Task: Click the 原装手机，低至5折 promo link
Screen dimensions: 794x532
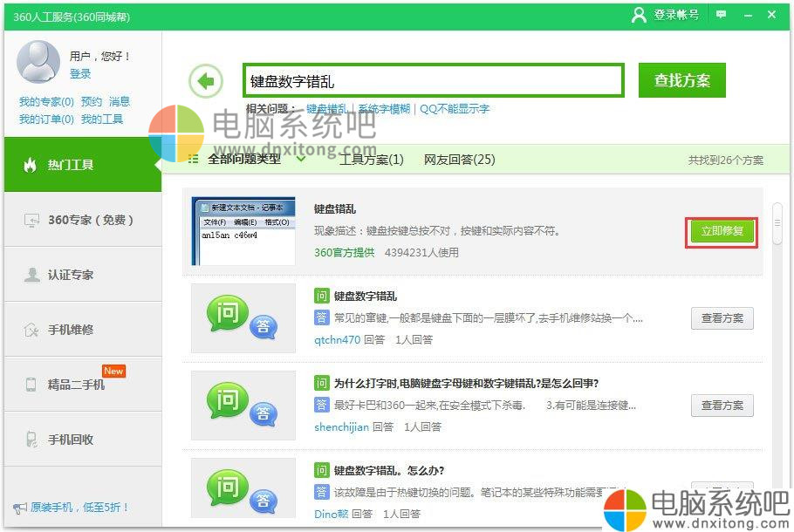Action: tap(79, 508)
